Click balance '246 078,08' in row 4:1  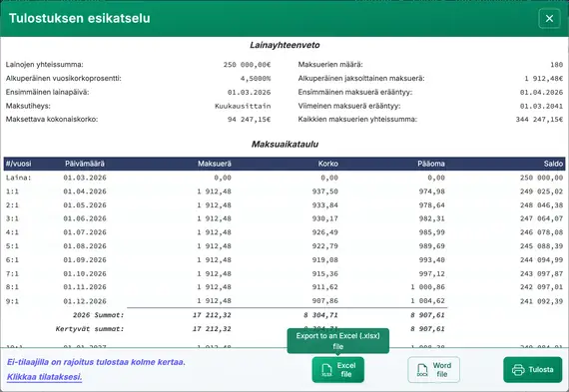(541, 232)
